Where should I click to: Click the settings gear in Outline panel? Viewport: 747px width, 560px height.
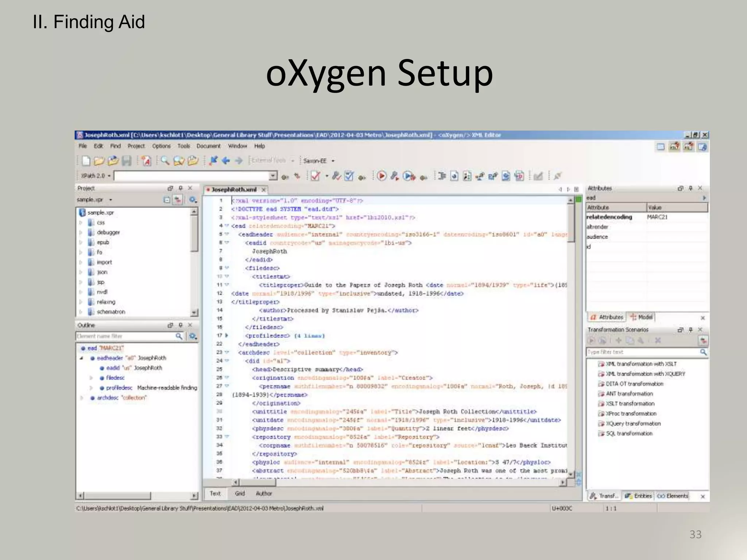193,336
